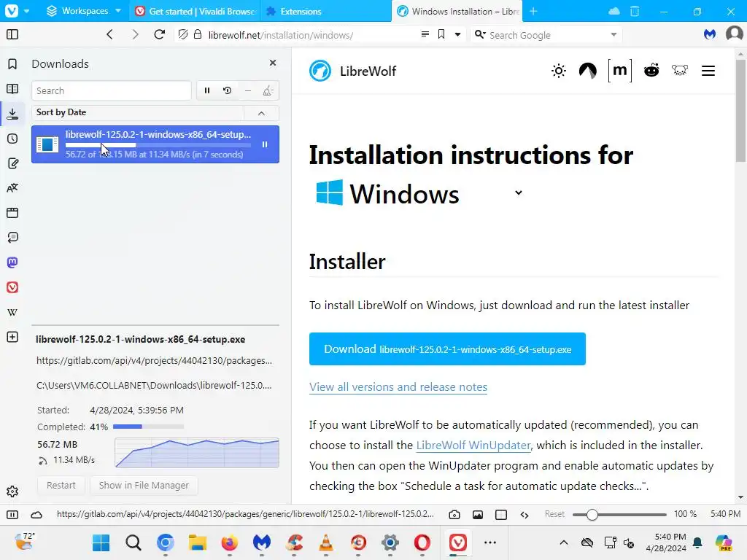The image size is (747, 560).
Task: Toggle light/dark theme sun icon
Action: pyautogui.click(x=558, y=71)
